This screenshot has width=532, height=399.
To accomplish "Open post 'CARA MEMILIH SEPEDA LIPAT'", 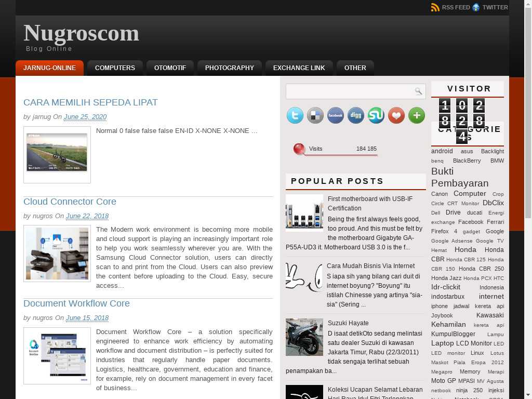I will click(90, 102).
